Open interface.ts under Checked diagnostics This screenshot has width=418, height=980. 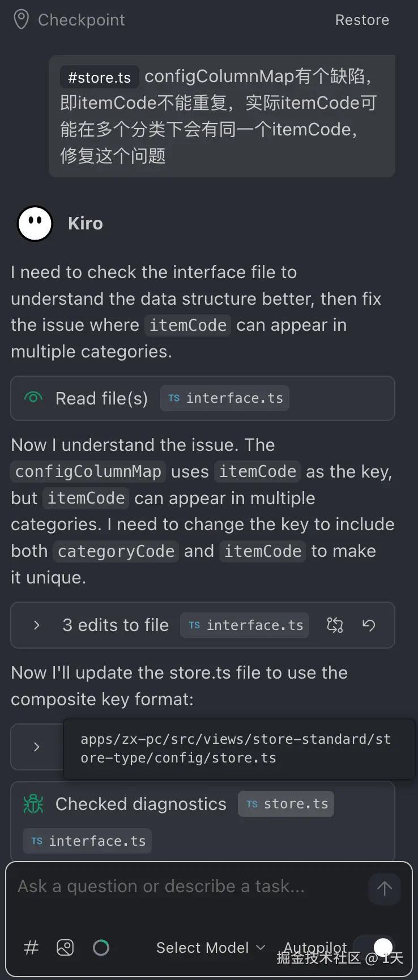coord(87,841)
